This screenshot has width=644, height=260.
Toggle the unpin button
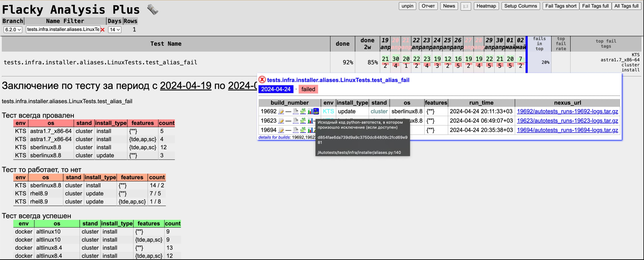(x=407, y=6)
